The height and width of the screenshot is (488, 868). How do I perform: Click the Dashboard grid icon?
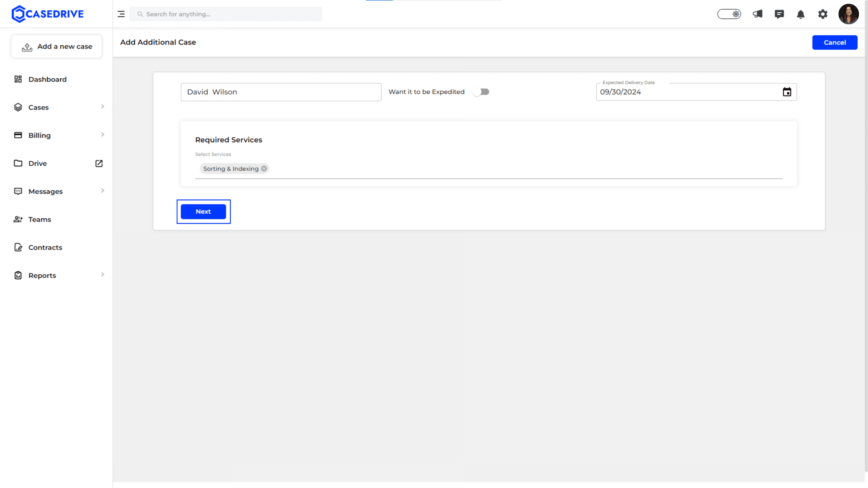[18, 79]
